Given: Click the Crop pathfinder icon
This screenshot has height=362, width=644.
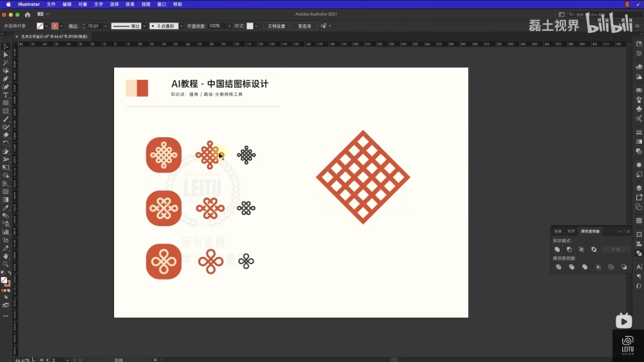Looking at the screenshot, I should coord(598,267).
